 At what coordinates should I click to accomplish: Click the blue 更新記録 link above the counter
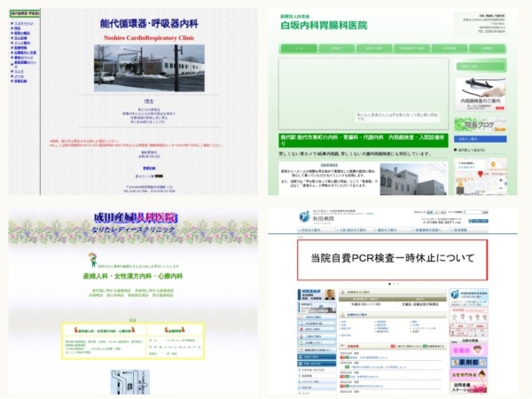point(149,168)
